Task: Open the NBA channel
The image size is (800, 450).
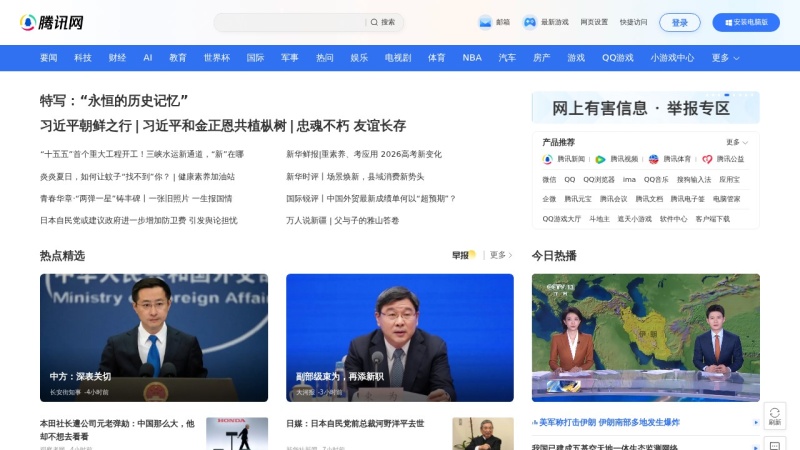Action: [472, 58]
